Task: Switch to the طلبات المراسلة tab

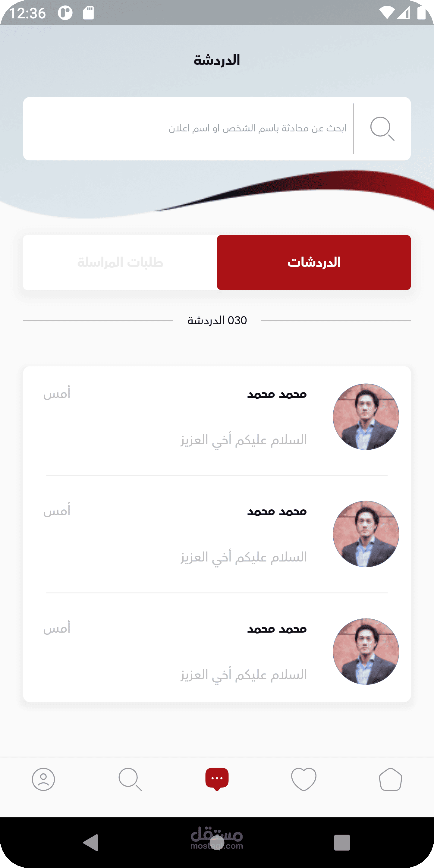Action: [120, 263]
